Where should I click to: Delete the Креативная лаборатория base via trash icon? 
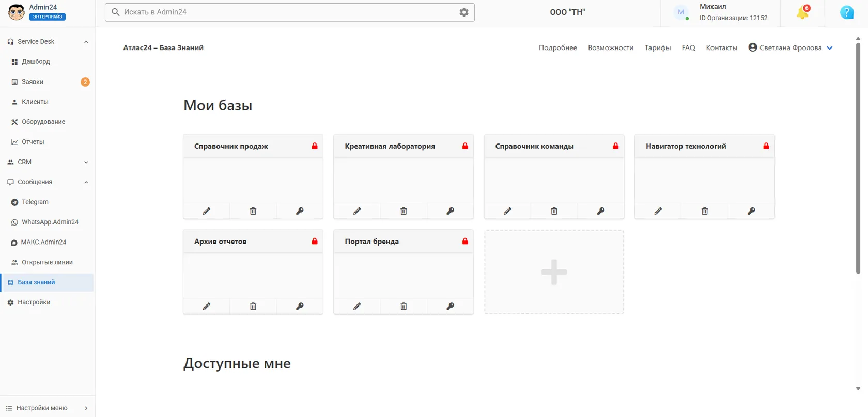point(404,211)
